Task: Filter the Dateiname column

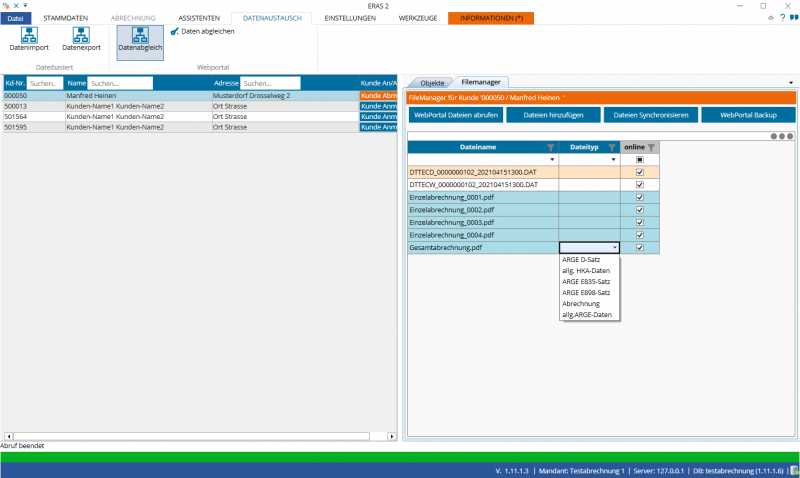Action: coord(551,147)
